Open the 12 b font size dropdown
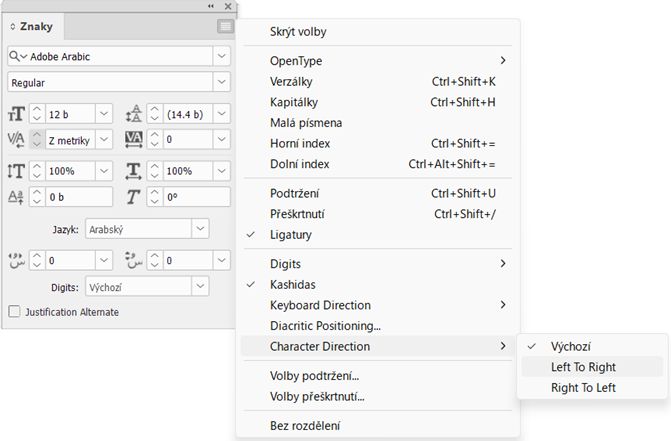The height and width of the screenshot is (441, 671). point(104,114)
